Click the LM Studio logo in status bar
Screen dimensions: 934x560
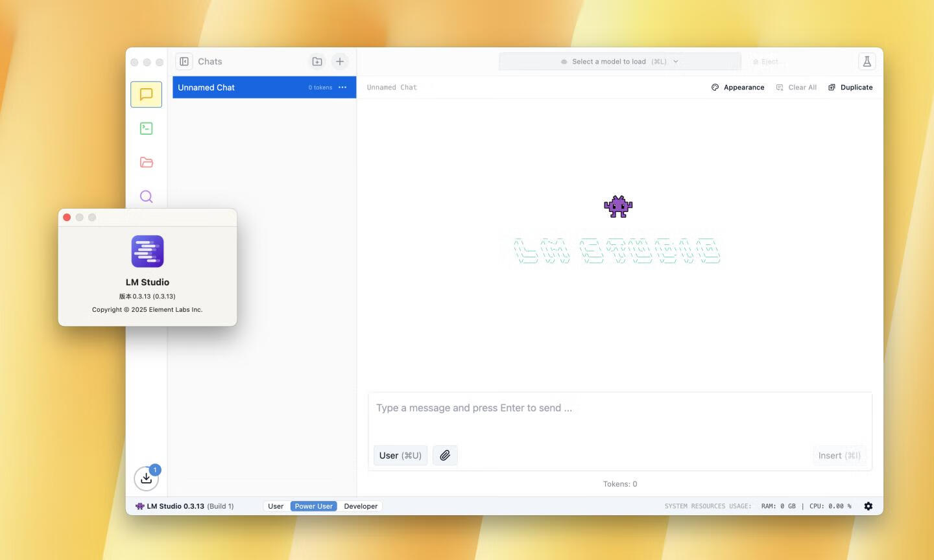click(x=139, y=506)
